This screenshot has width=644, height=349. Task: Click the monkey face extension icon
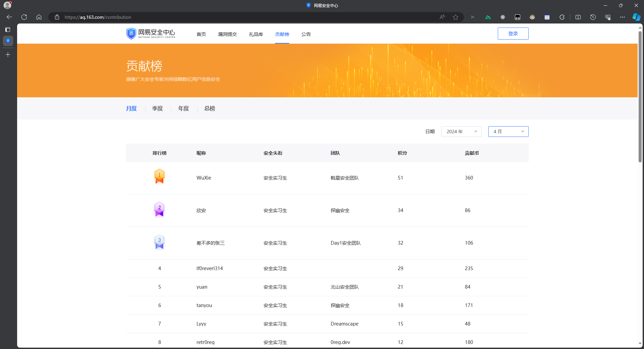coord(532,17)
